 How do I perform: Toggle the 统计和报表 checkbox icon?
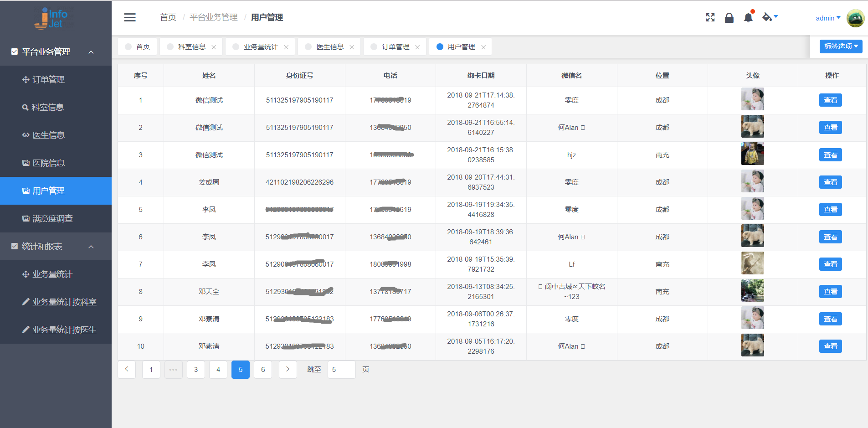click(x=15, y=246)
